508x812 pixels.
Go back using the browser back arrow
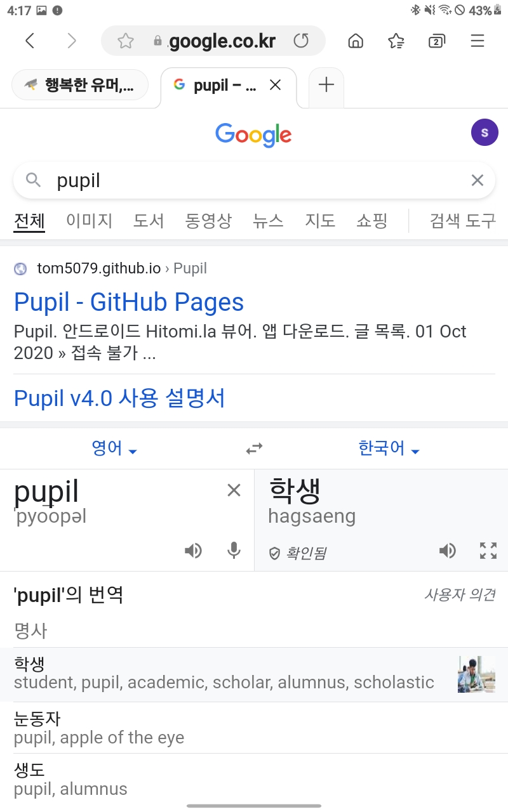(x=30, y=41)
